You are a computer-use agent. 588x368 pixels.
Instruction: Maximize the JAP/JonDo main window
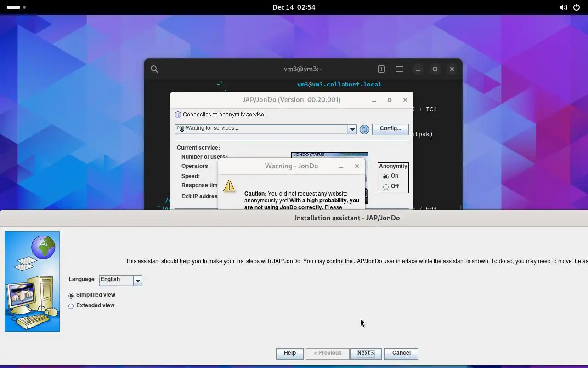[x=390, y=100]
